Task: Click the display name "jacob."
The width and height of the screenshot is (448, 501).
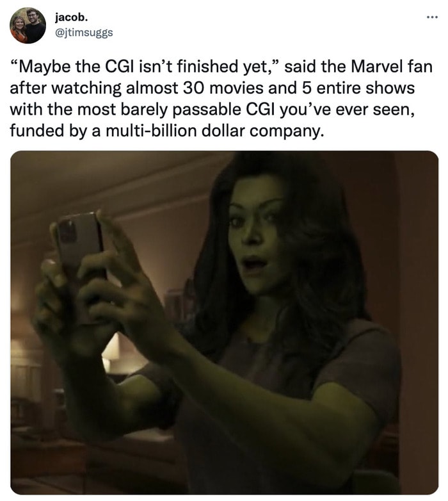Action: pos(71,17)
